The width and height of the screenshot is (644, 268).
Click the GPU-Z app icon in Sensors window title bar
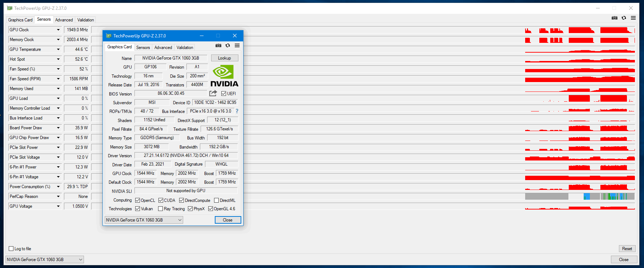[x=10, y=8]
